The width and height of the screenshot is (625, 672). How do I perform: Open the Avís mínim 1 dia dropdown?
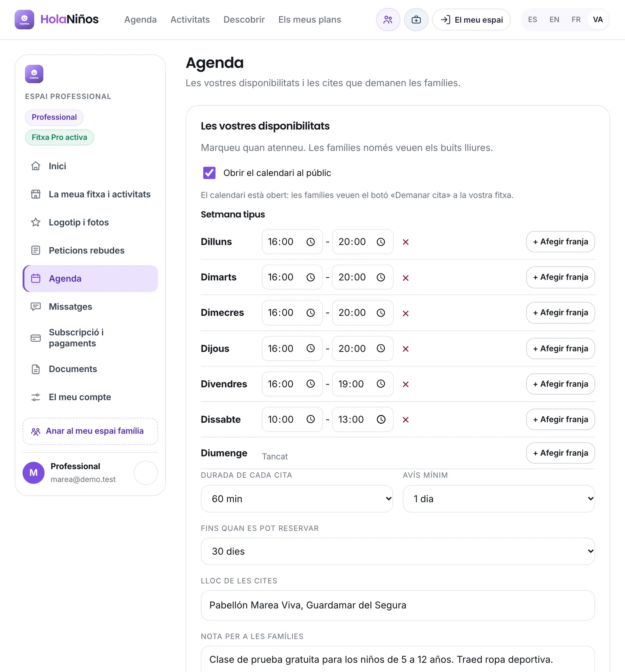tap(499, 499)
